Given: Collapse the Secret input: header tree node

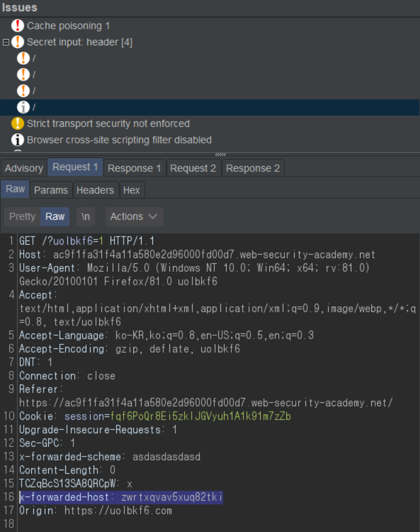Looking at the screenshot, I should (6, 42).
